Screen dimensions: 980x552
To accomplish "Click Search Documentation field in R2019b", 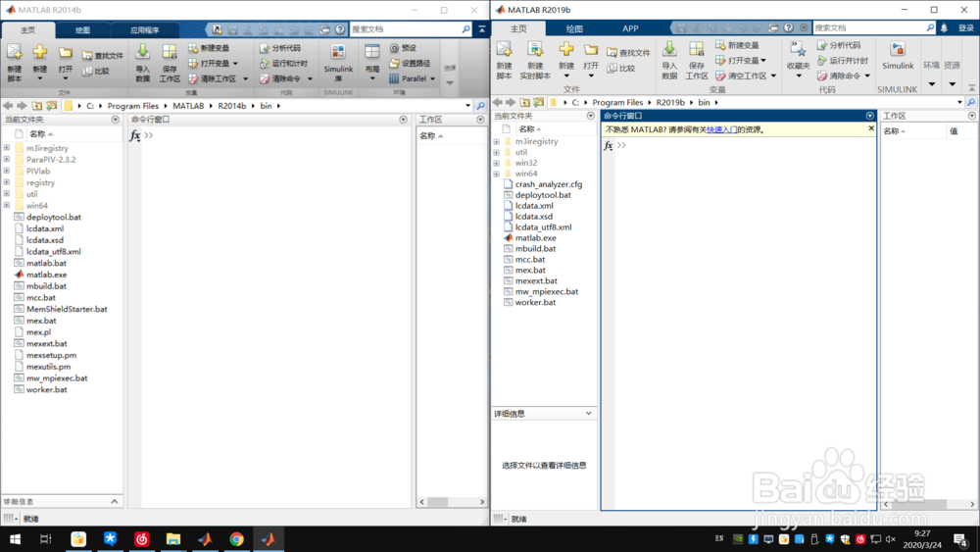I will (x=868, y=27).
